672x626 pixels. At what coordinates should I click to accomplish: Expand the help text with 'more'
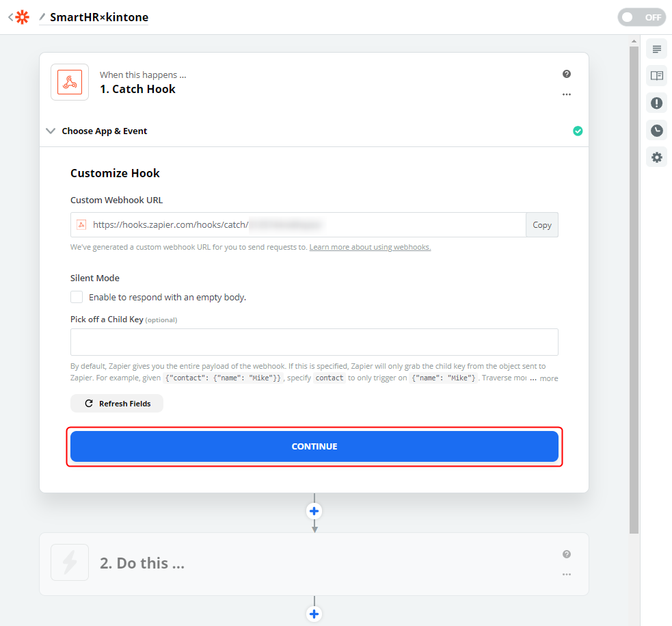(x=549, y=378)
